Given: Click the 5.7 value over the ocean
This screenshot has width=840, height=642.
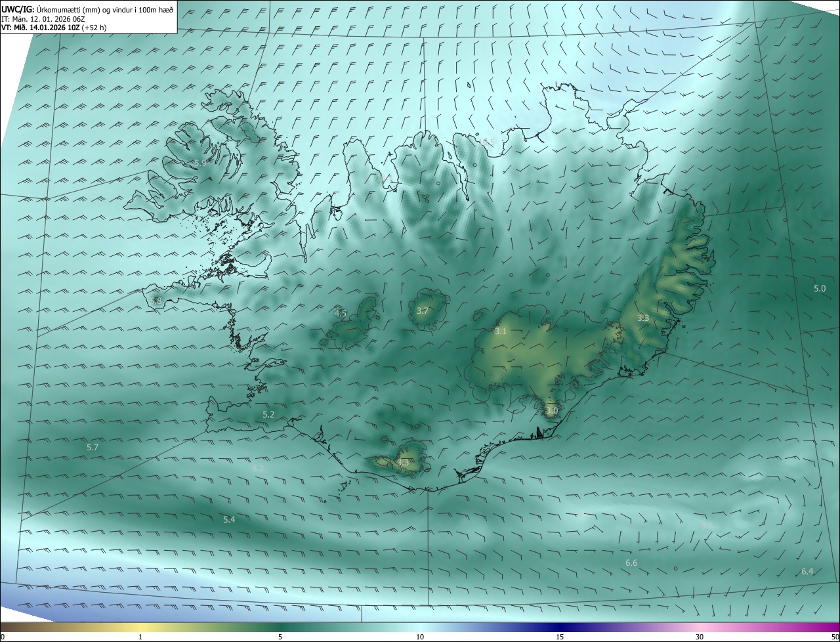Looking at the screenshot, I should pos(93,447).
